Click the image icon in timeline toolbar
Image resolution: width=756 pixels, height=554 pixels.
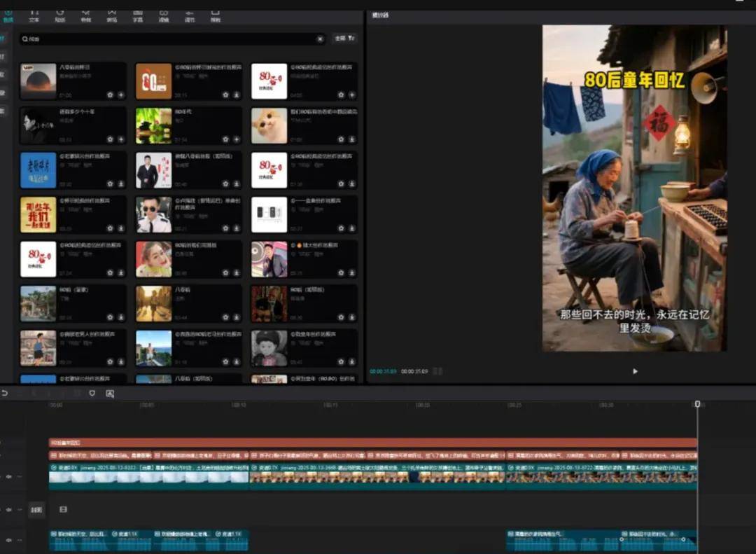110,394
